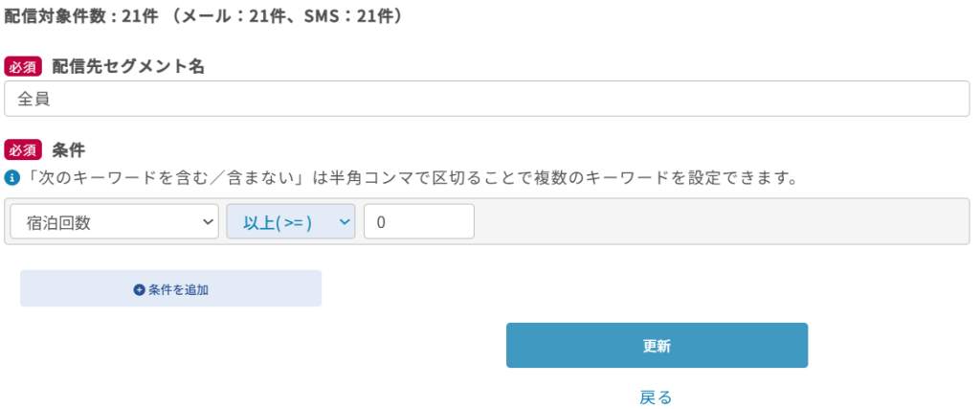Click the chevron arrow of the 宿泊回数 select

tap(208, 222)
